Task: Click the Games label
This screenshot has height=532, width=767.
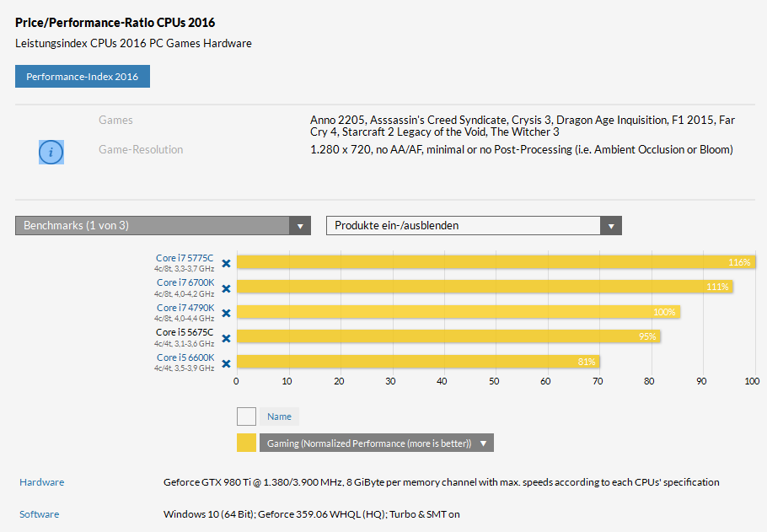Action: (x=115, y=120)
